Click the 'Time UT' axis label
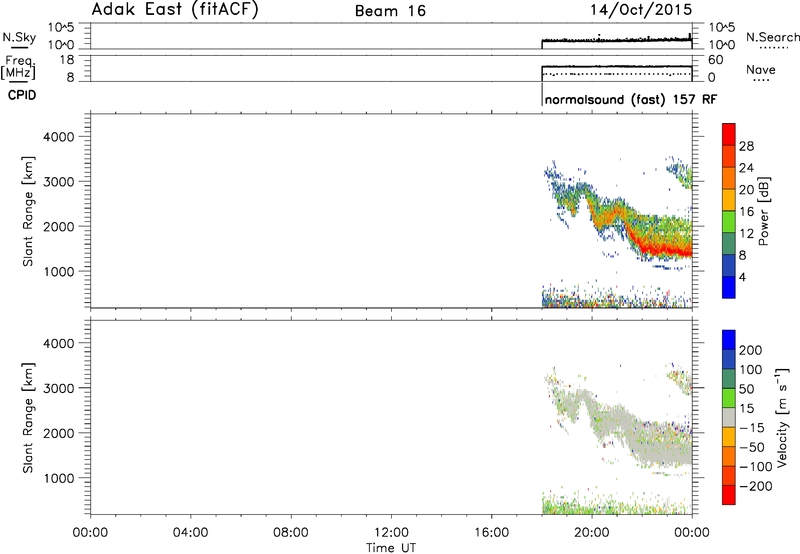Viewport: 800px width, 554px height. tap(391, 548)
